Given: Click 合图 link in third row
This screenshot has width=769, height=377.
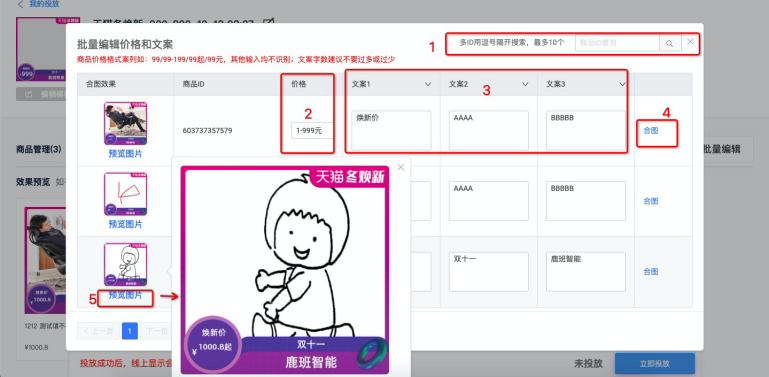Looking at the screenshot, I should tap(651, 272).
